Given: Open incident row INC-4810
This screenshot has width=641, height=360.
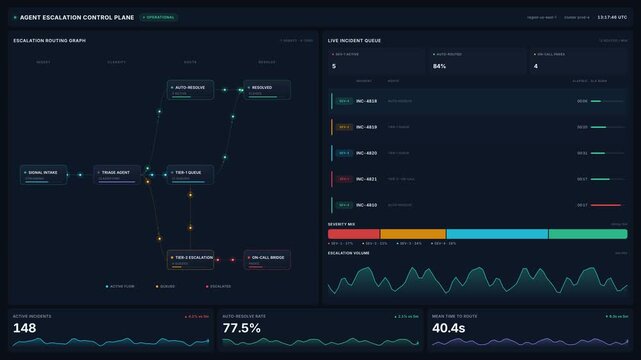Looking at the screenshot, I should click(x=477, y=205).
